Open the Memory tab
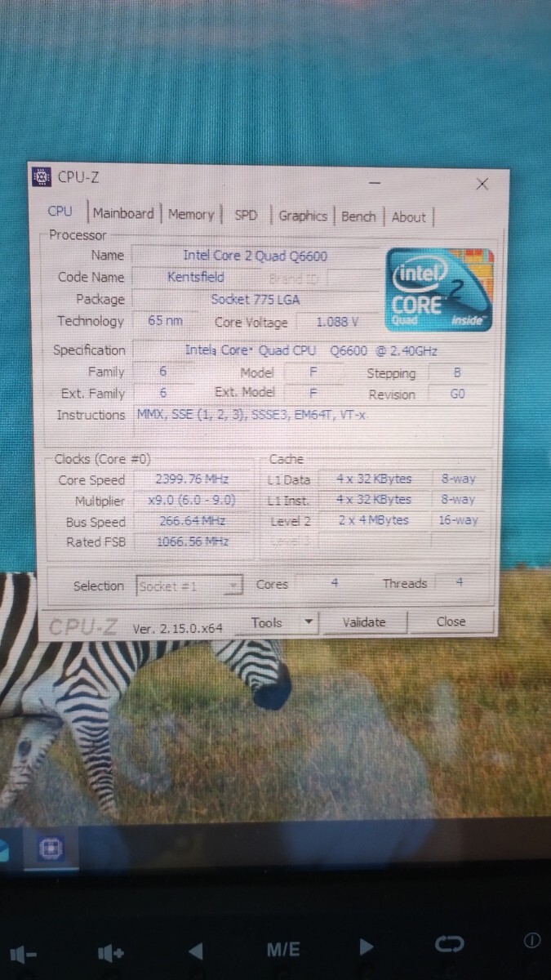The height and width of the screenshot is (980, 551). (191, 215)
